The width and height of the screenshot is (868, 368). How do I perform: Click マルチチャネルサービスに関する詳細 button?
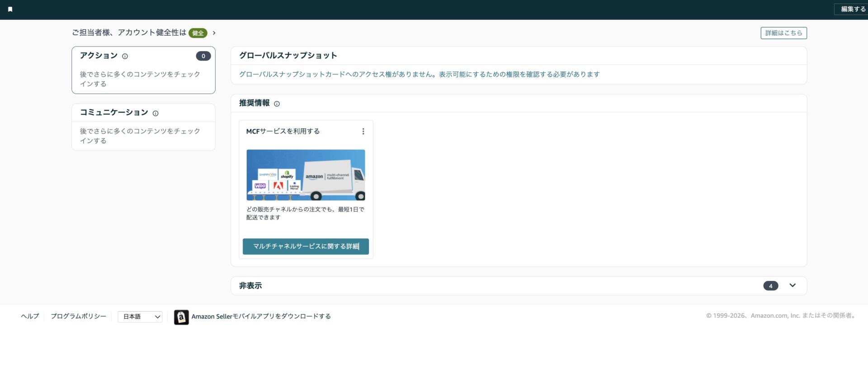click(x=306, y=247)
